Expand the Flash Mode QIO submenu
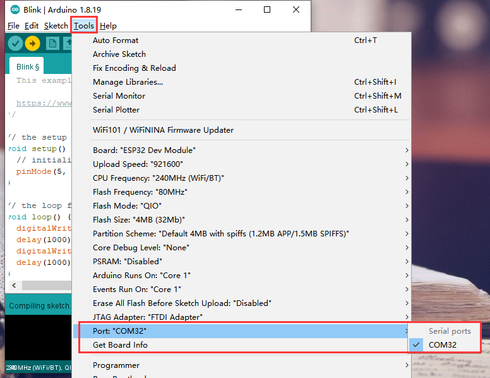 pyautogui.click(x=241, y=206)
